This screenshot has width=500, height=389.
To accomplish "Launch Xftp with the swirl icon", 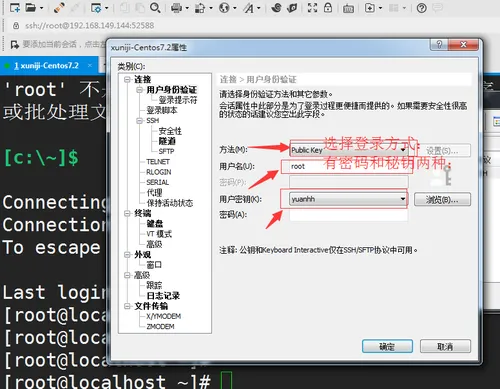I will tap(276, 8).
